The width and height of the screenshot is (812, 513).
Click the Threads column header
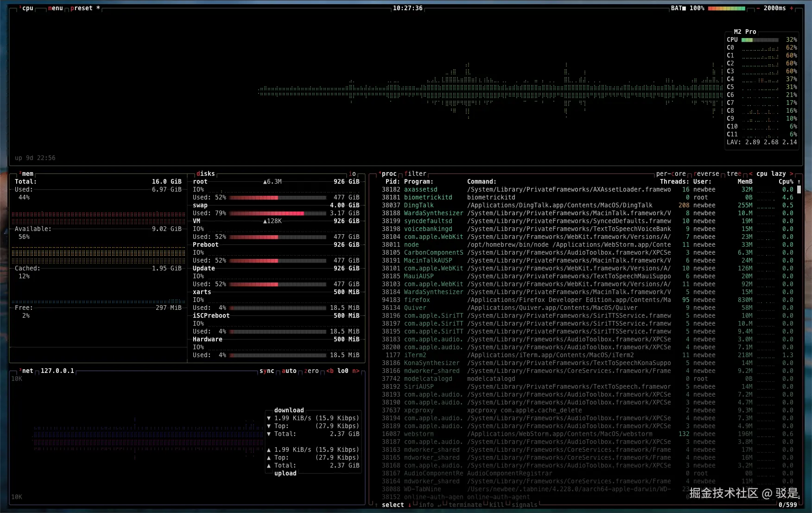coord(675,182)
